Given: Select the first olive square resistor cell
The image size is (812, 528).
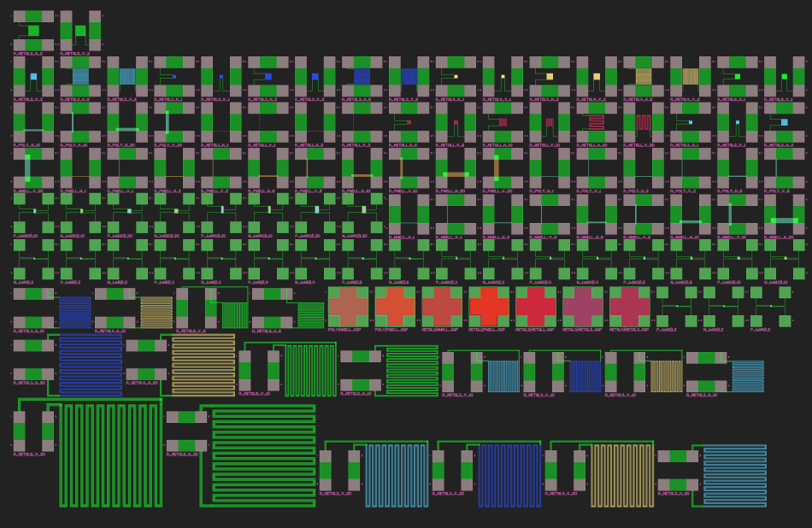Looking at the screenshot, I should point(644,77).
